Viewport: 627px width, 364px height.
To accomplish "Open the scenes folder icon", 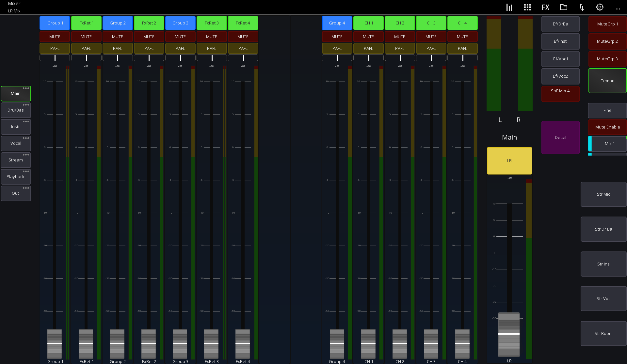I will coord(563,7).
